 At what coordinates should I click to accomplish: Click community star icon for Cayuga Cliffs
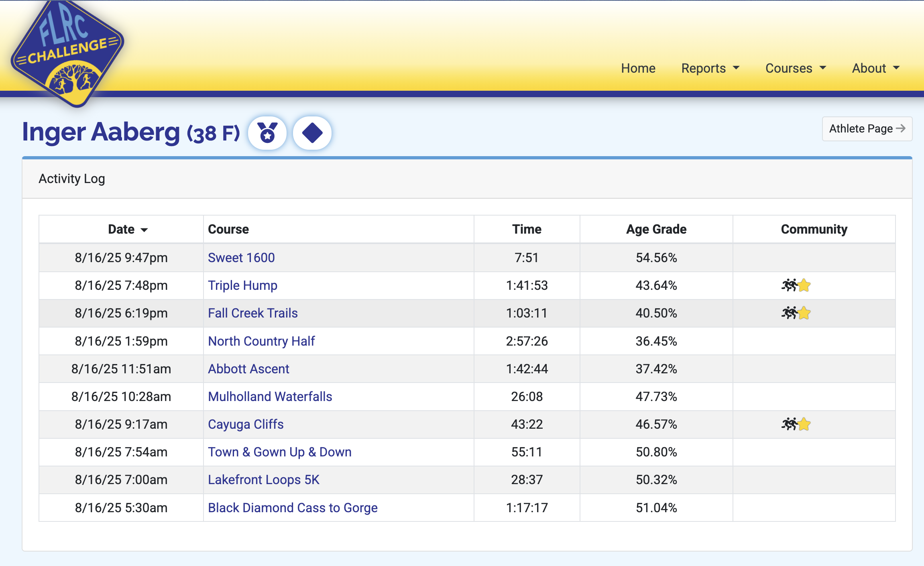coord(804,424)
